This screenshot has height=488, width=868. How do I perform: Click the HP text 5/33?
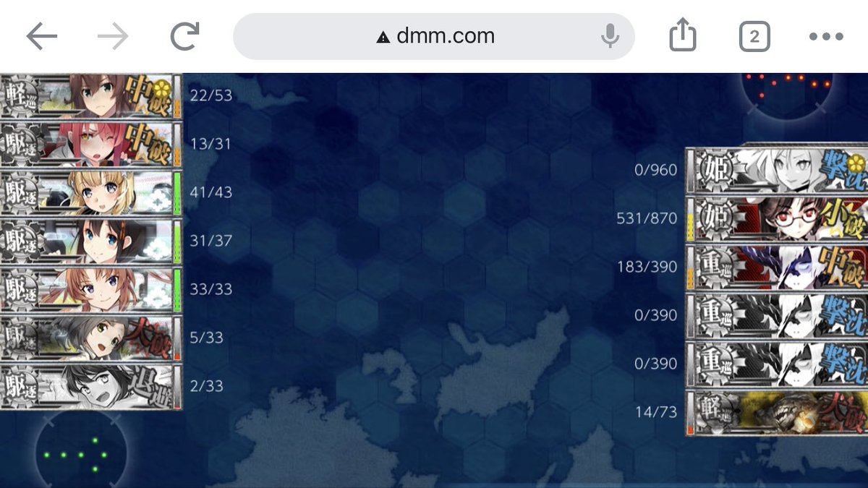tap(206, 338)
